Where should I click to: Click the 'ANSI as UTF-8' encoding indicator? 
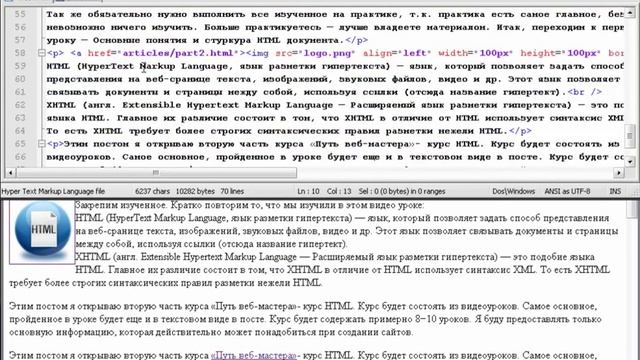pos(567,191)
